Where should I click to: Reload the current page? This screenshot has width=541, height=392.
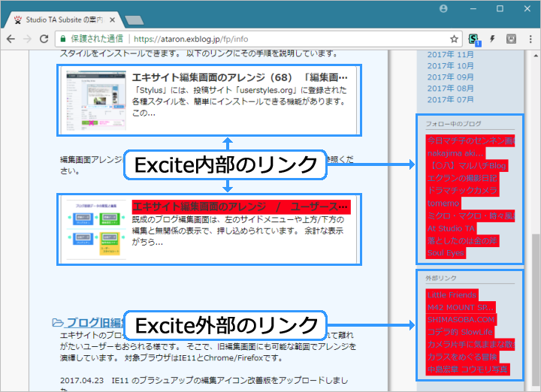tap(44, 39)
